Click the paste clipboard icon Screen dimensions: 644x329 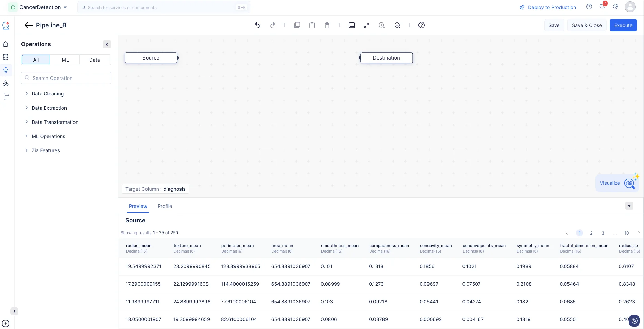312,25
